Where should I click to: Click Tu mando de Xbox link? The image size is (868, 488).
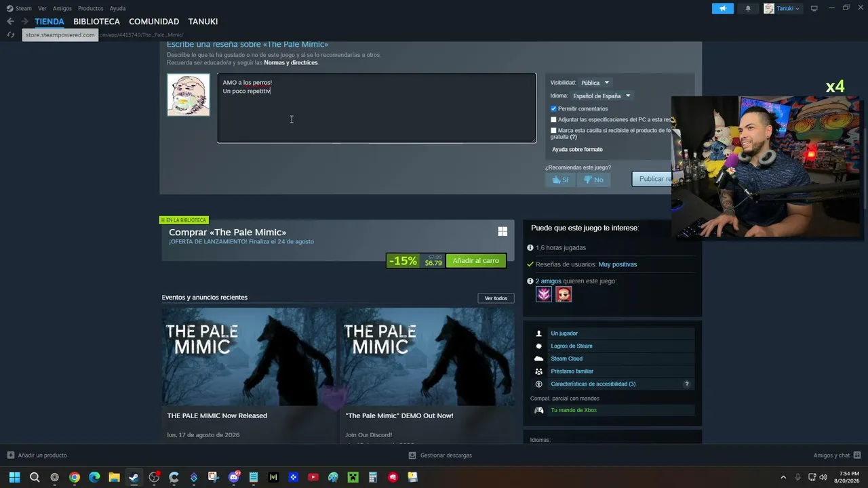tap(574, 410)
